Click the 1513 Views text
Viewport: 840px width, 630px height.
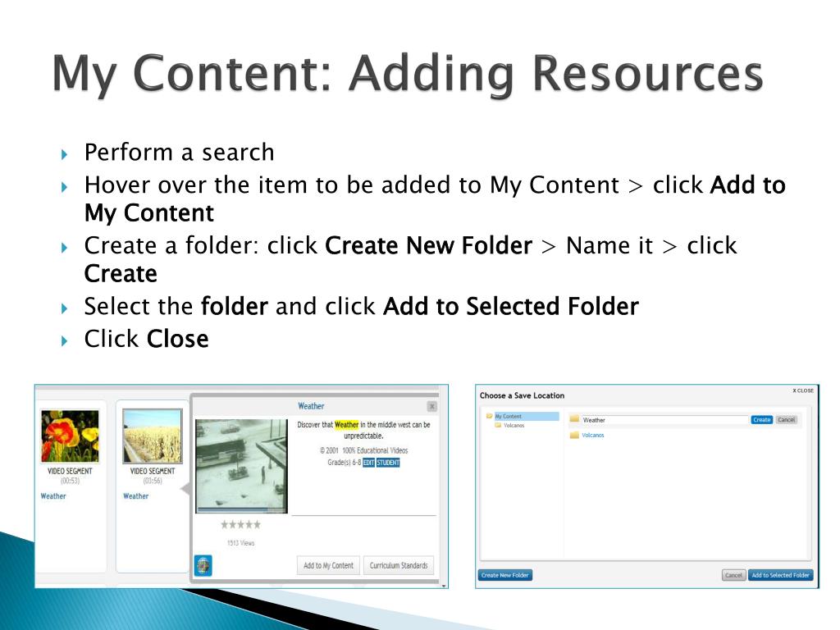click(240, 543)
